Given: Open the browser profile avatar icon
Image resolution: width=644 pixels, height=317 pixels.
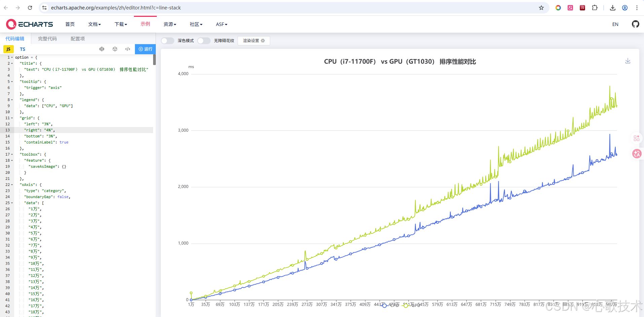Looking at the screenshot, I should [625, 8].
